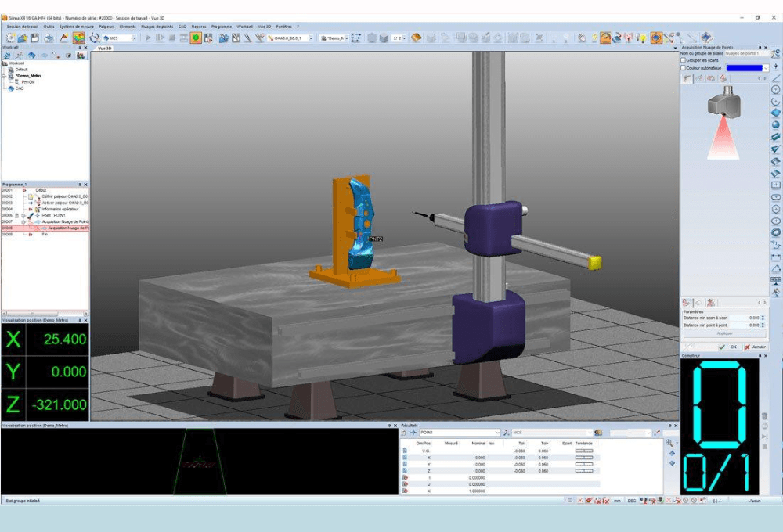Select the Default node in Workcell tree
This screenshot has height=532, width=783.
(21, 70)
